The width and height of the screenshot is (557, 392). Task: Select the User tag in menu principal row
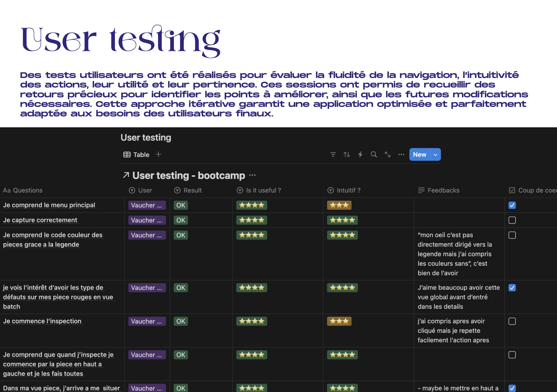tap(147, 205)
